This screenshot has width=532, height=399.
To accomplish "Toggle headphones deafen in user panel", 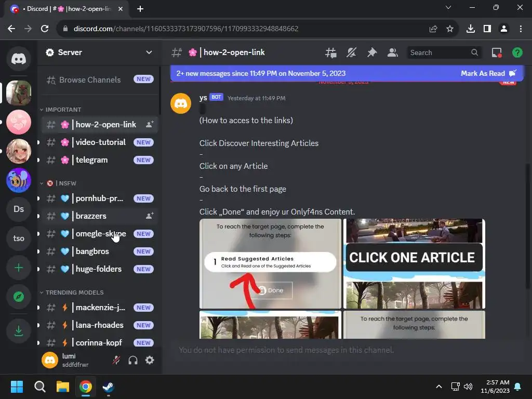I will coord(133,360).
